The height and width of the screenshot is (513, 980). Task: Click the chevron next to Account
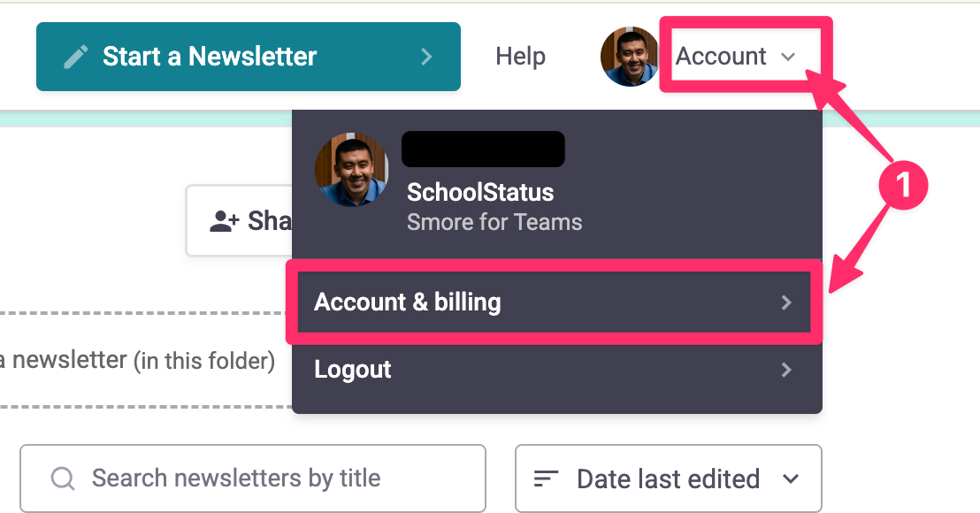tap(788, 57)
